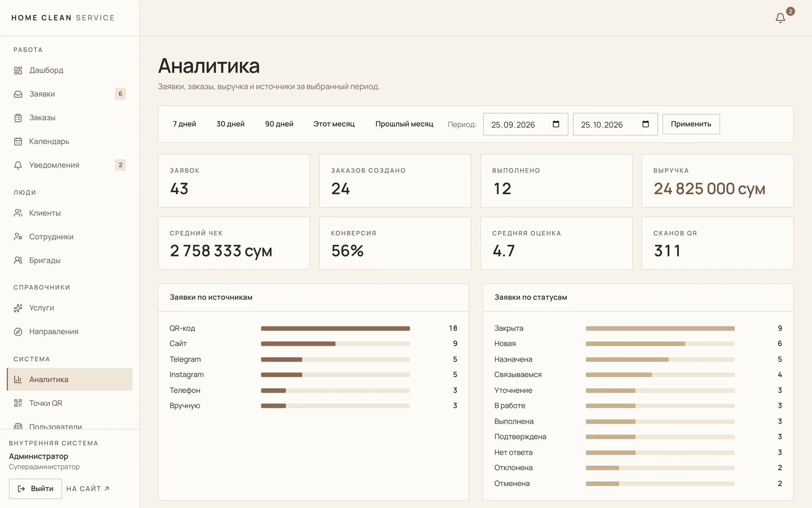Click the Средний чек value 2 758 333 сум

tap(221, 251)
